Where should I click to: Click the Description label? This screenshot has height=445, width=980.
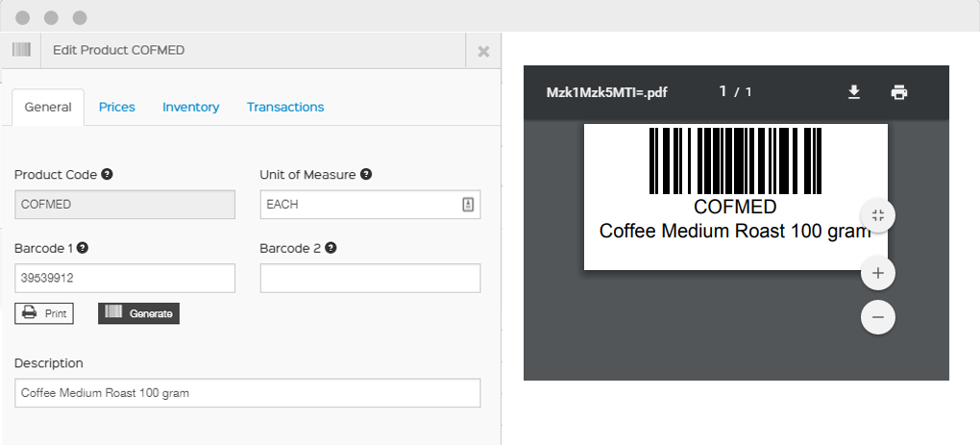pyautogui.click(x=49, y=363)
